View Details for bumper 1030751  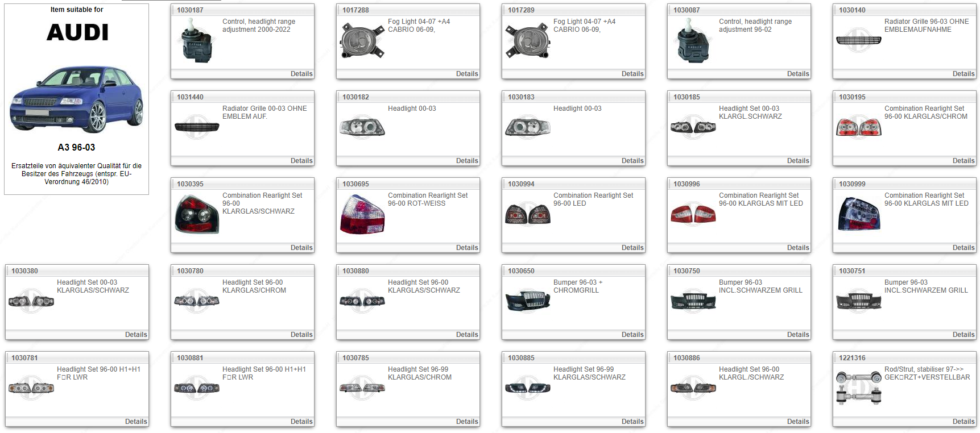click(x=963, y=335)
